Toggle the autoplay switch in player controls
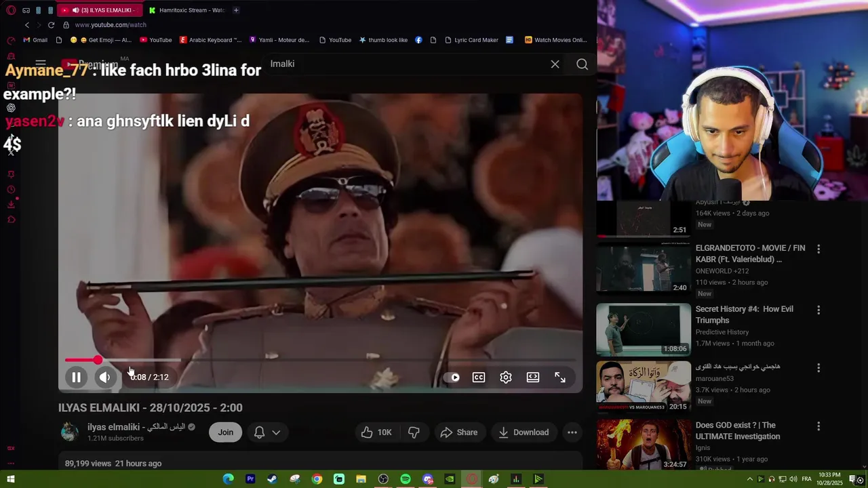The height and width of the screenshot is (488, 868). click(x=452, y=378)
